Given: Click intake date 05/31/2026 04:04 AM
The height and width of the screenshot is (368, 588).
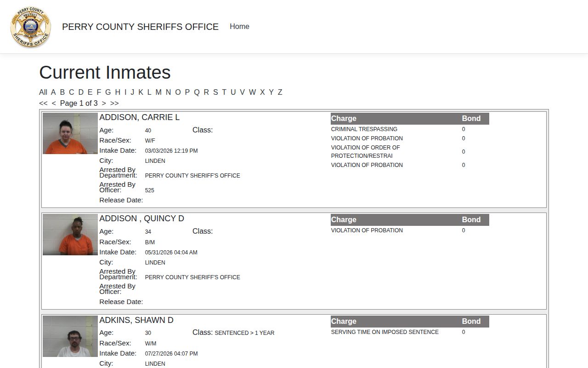Looking at the screenshot, I should click(x=171, y=253).
